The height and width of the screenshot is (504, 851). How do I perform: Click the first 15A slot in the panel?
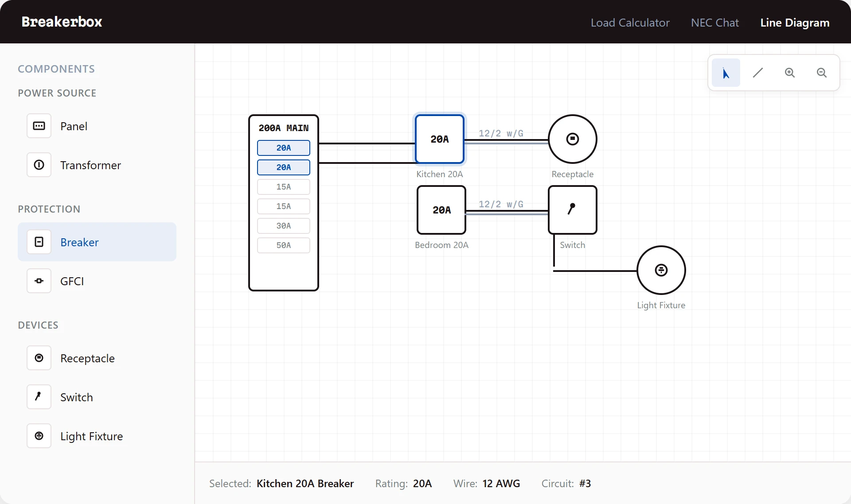(284, 187)
